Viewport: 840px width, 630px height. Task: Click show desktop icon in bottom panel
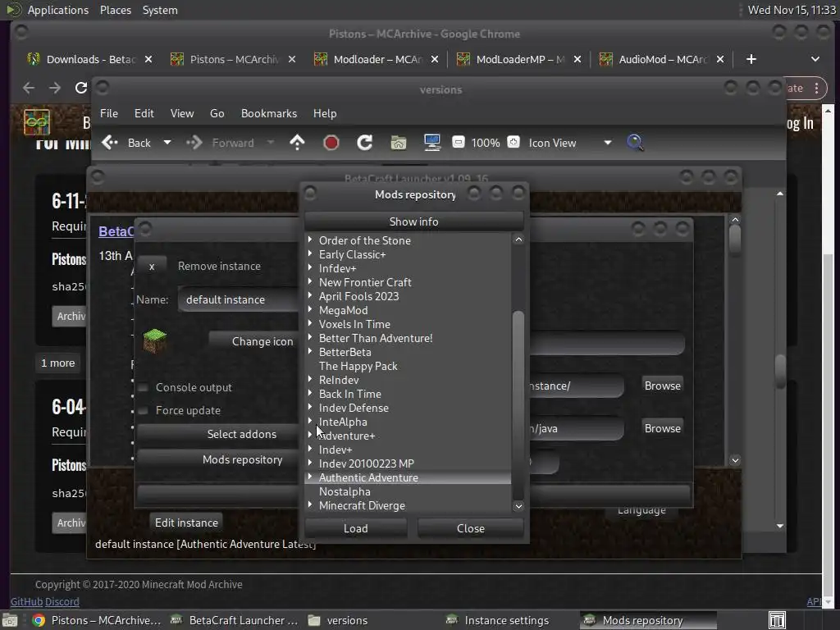coord(10,620)
